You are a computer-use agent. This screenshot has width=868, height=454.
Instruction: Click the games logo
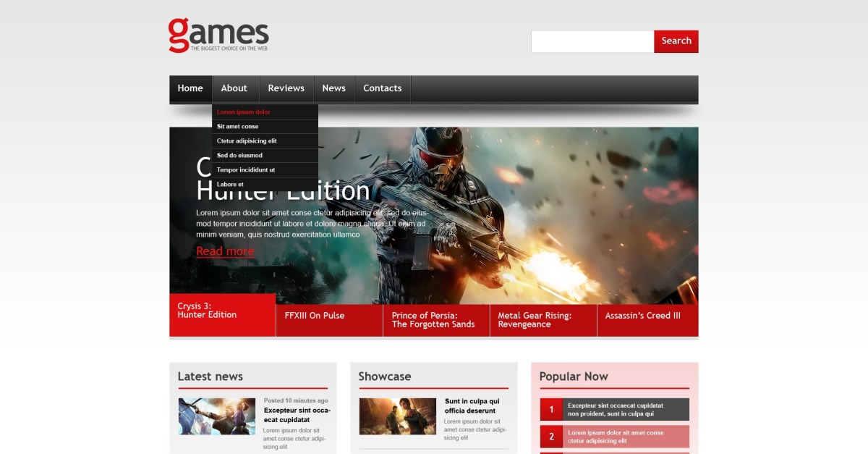(x=218, y=35)
